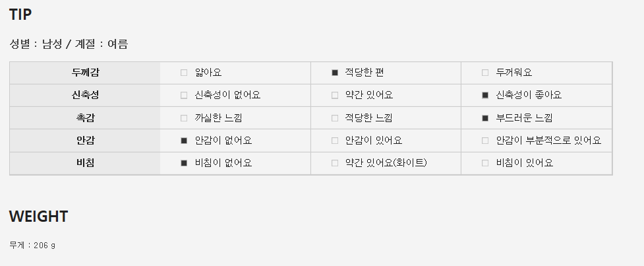Check the 얇아요 thickness checkbox
The image size is (644, 266).
[x=184, y=73]
